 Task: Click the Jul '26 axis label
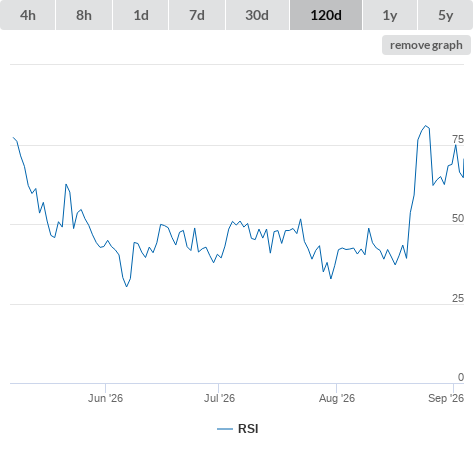[219, 398]
